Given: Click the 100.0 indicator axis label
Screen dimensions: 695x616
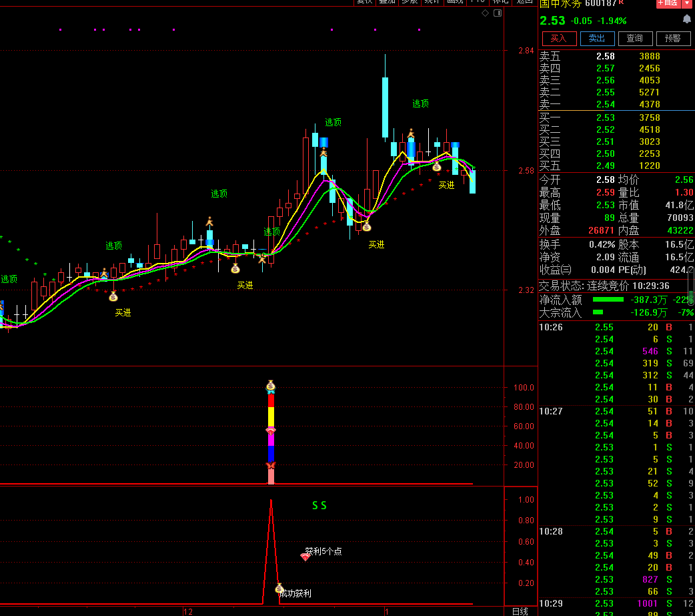Looking at the screenshot, I should click(524, 388).
